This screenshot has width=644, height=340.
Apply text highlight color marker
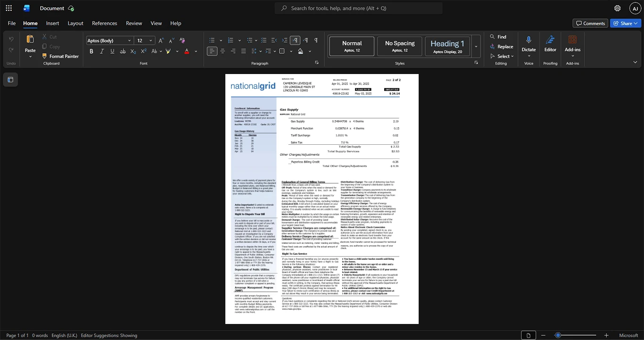[x=168, y=51]
